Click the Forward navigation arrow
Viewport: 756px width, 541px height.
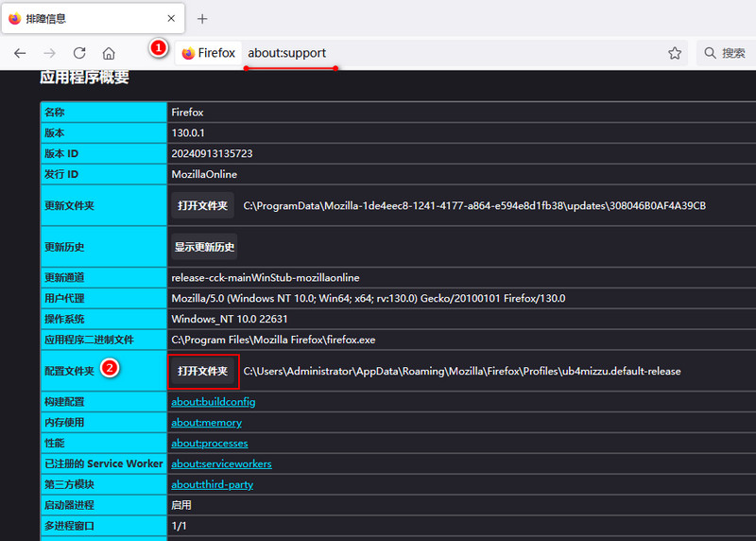point(49,54)
